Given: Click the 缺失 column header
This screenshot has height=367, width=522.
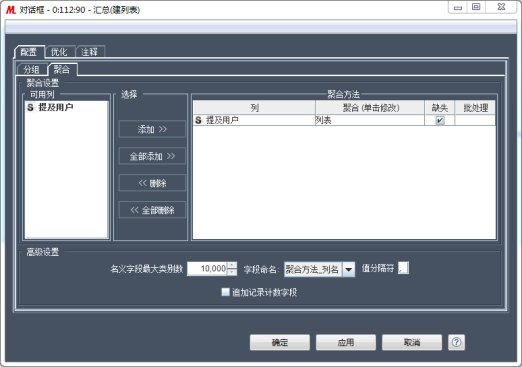Looking at the screenshot, I should coord(439,108).
